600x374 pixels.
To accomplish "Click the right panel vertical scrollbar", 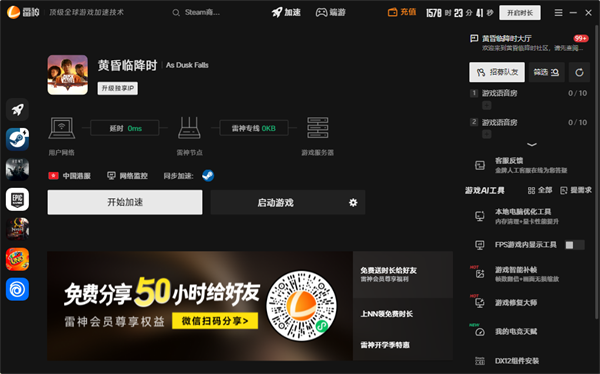I will 596,172.
